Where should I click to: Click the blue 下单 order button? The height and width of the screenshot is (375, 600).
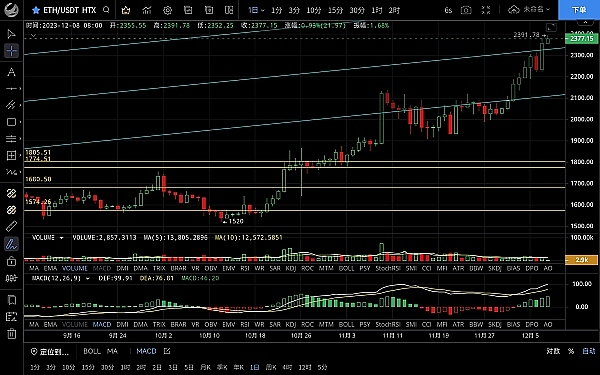[579, 10]
